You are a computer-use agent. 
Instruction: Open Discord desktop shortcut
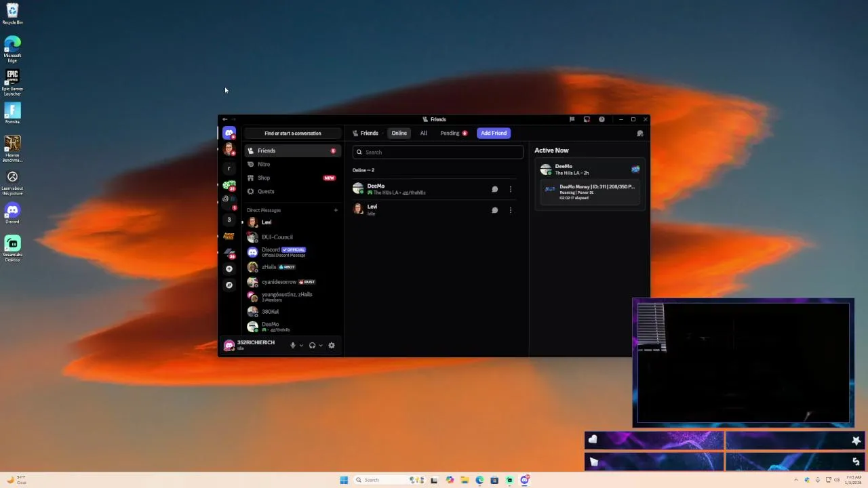[x=12, y=213]
